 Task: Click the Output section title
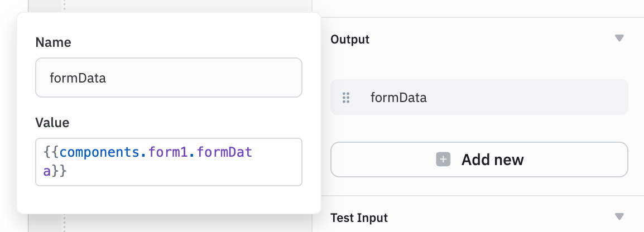coord(350,40)
